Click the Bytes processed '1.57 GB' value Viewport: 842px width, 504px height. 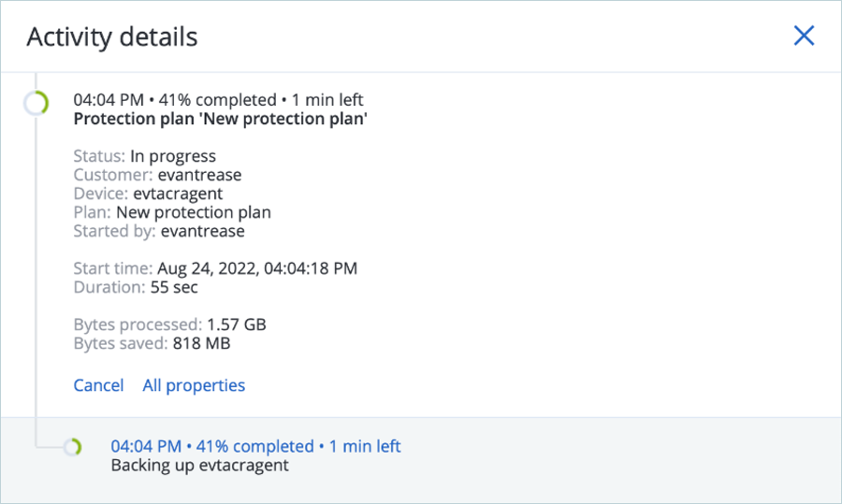click(x=236, y=324)
